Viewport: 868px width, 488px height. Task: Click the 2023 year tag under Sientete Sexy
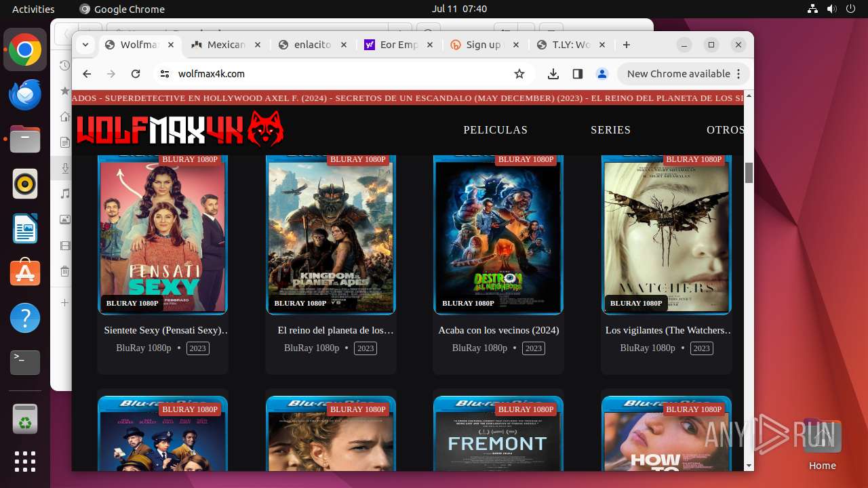[x=197, y=348]
